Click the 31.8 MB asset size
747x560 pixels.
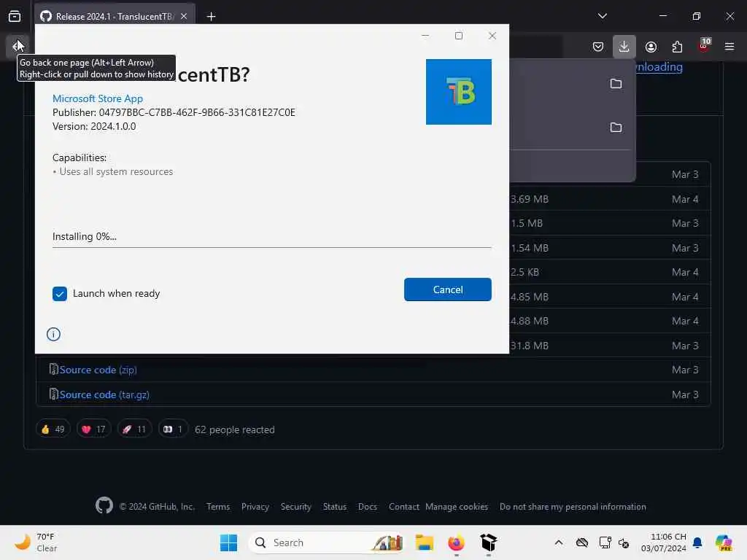(530, 346)
